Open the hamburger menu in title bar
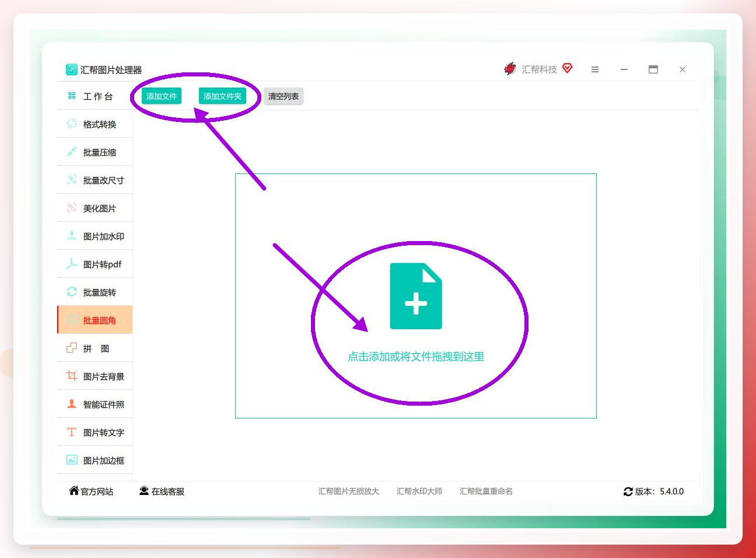Viewport: 756px width, 558px height. [x=595, y=69]
